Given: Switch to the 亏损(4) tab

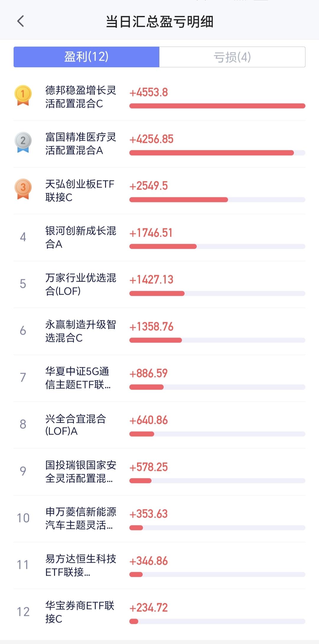Looking at the screenshot, I should (232, 57).
